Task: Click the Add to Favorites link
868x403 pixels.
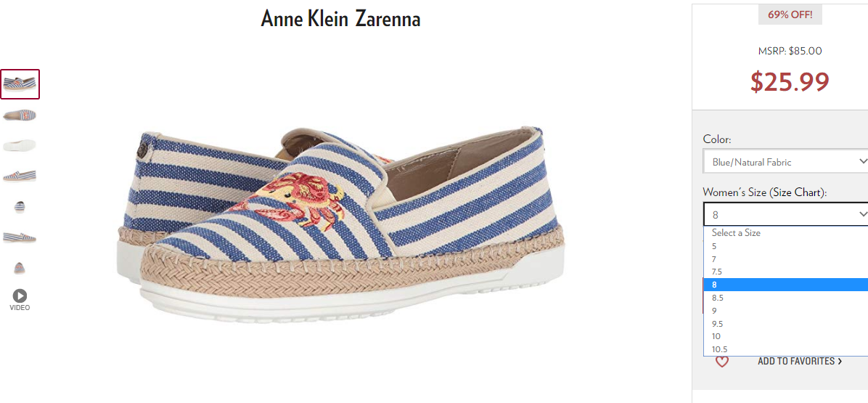Action: pos(800,361)
